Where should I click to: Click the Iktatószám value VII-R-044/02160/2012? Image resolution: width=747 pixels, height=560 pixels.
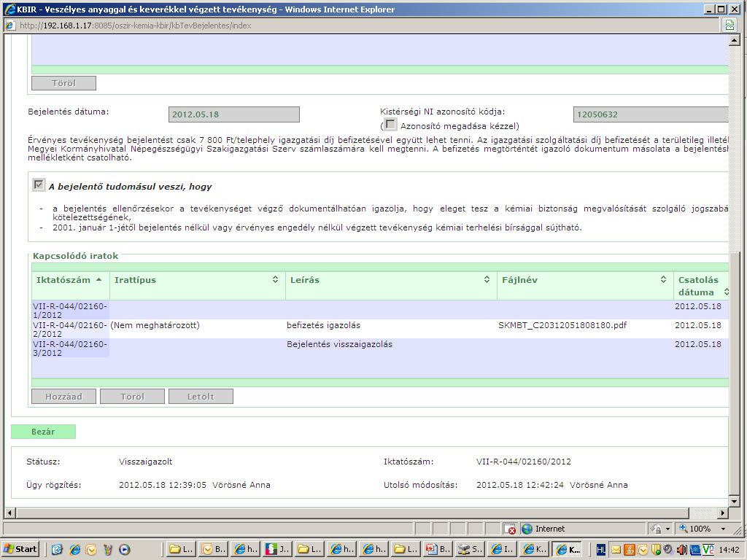[524, 462]
